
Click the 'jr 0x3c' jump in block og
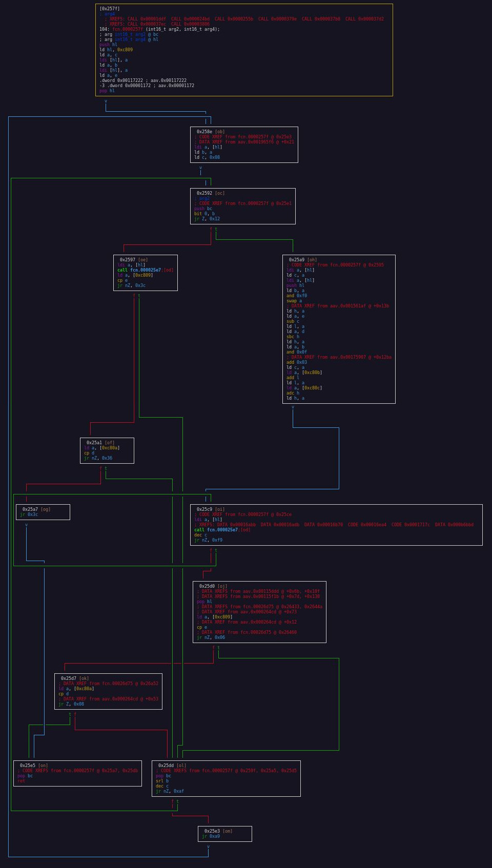point(29,514)
